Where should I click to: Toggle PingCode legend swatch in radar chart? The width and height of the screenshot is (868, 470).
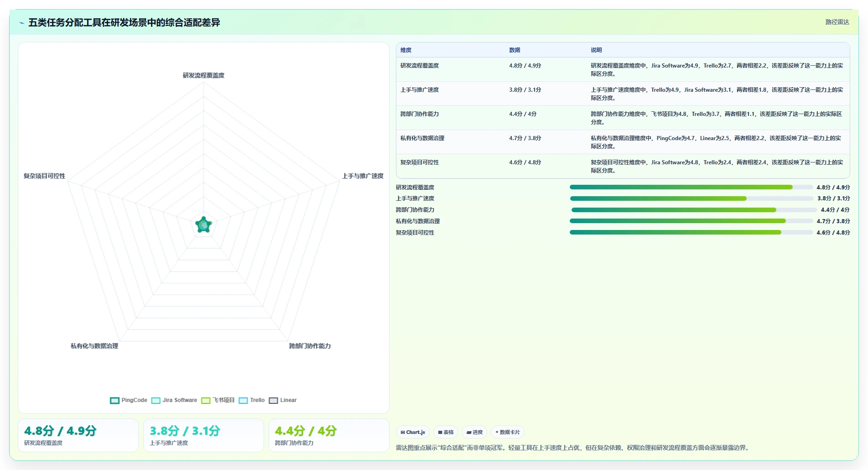tap(114, 400)
